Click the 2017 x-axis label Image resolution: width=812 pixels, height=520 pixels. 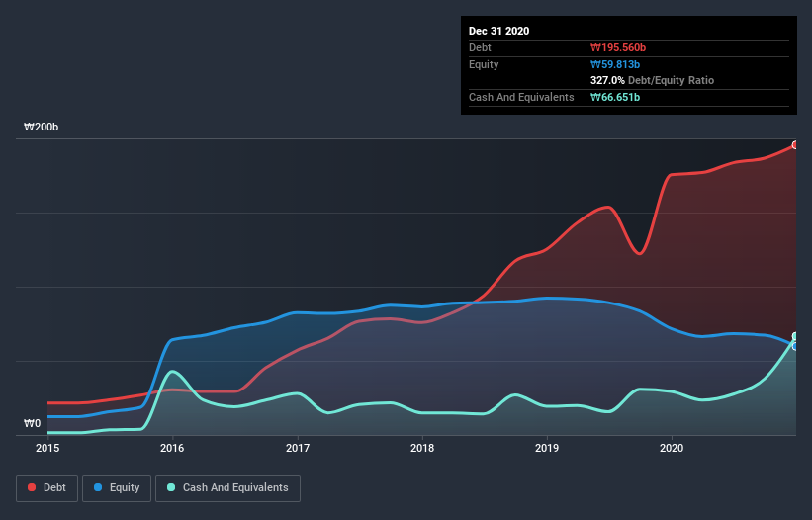(298, 448)
